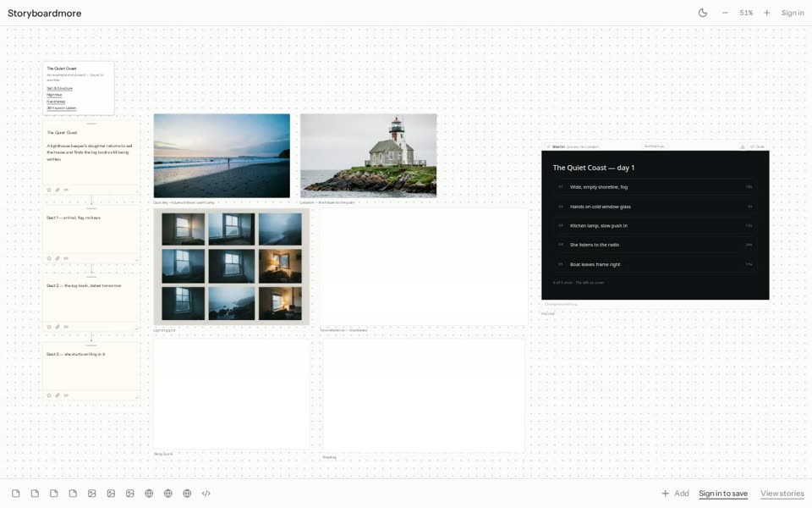Star the Beat 2 log book card
The height and width of the screenshot is (508, 812).
[x=49, y=327]
